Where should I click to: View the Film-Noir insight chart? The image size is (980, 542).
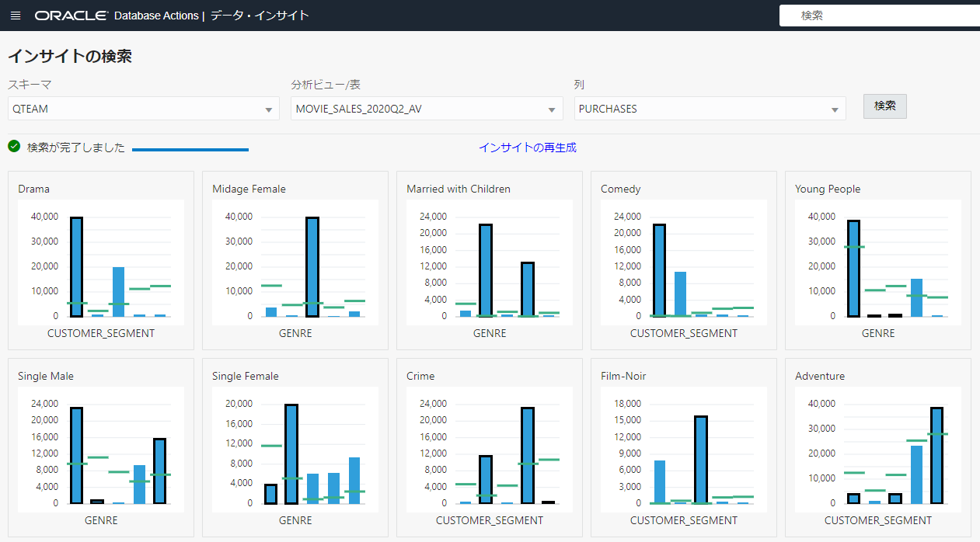click(x=684, y=448)
